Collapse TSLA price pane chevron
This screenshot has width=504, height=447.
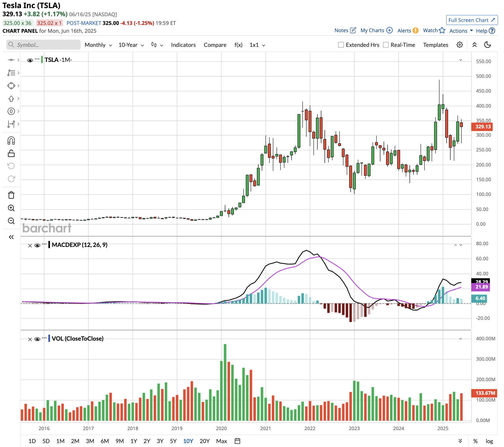click(460, 60)
